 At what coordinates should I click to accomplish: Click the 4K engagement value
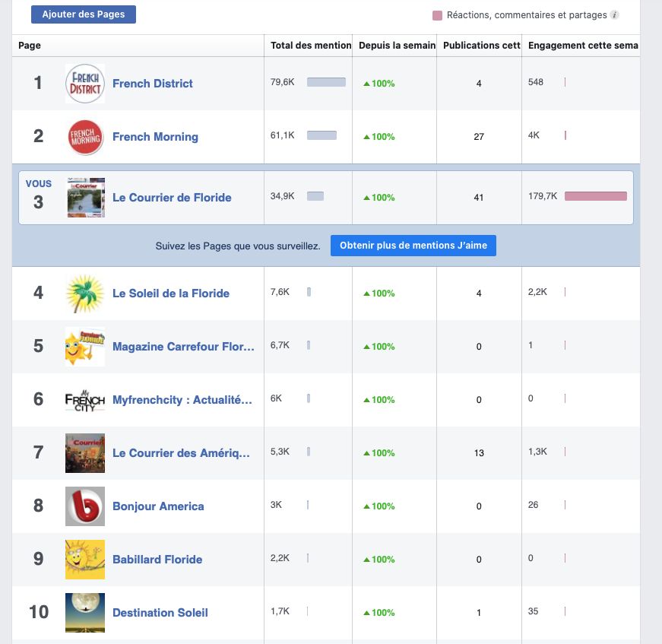[x=534, y=135]
